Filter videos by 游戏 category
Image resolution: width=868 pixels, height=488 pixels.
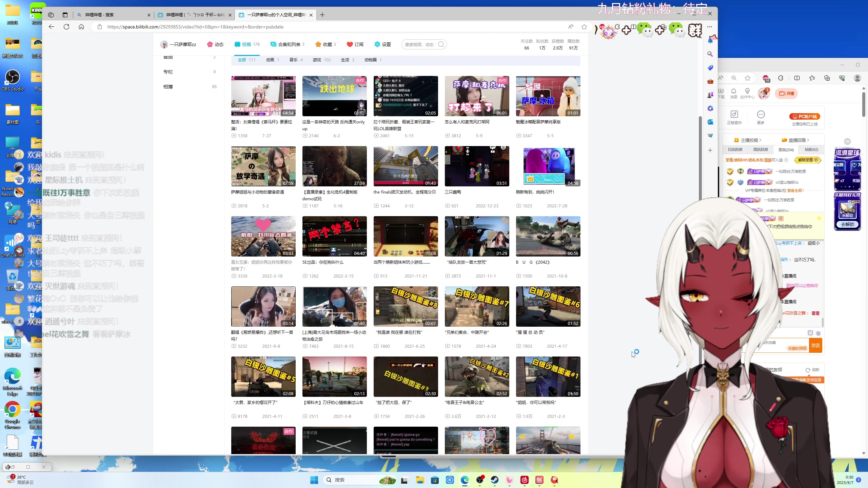click(x=322, y=60)
